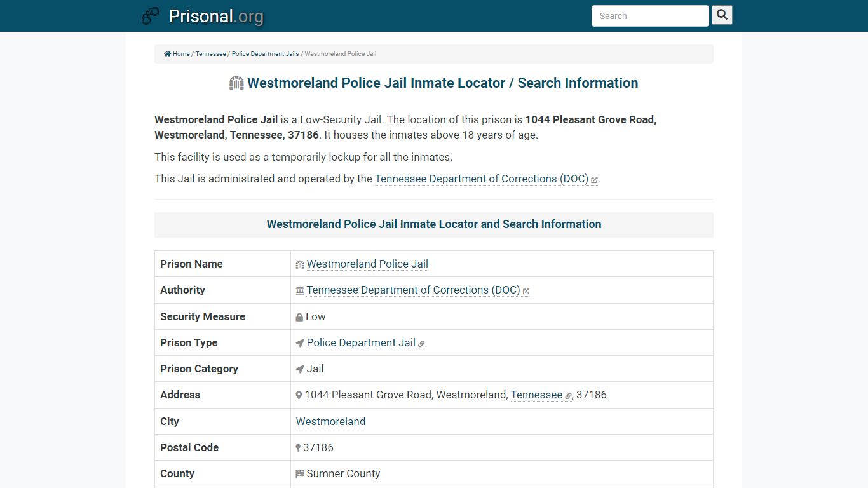868x488 pixels.
Task: Click the 'Authority' row label
Action: [182, 290]
